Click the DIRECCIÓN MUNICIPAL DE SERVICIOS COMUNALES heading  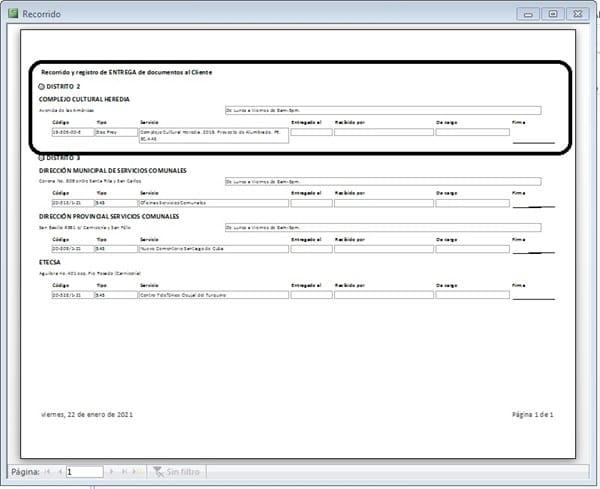112,171
